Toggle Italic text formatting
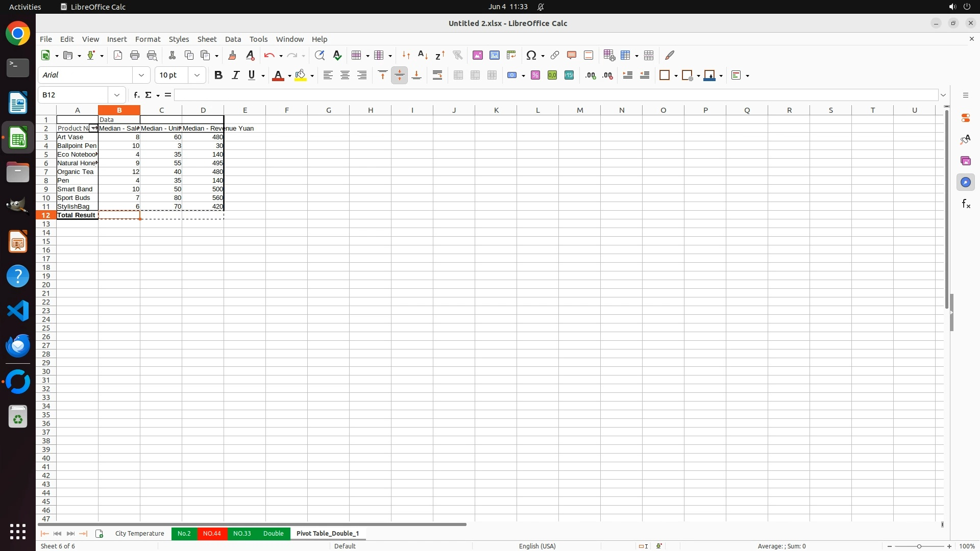Screen dimensions: 980x551 (235, 76)
